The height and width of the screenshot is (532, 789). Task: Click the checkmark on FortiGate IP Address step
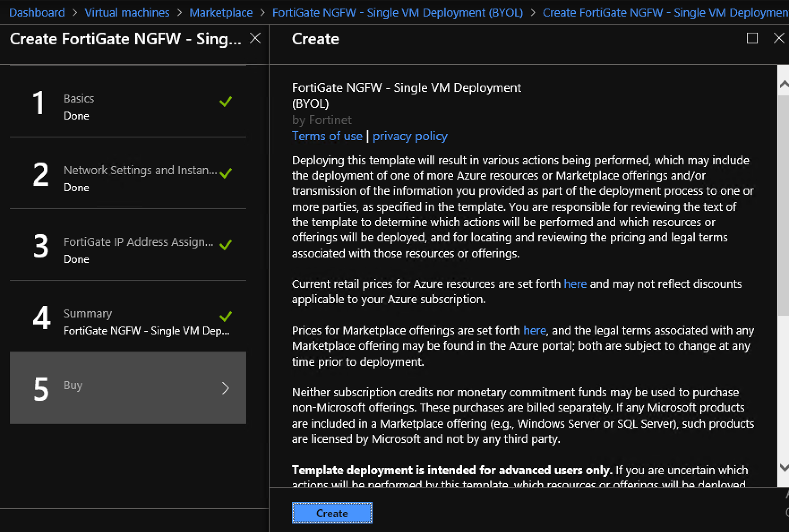pos(225,245)
